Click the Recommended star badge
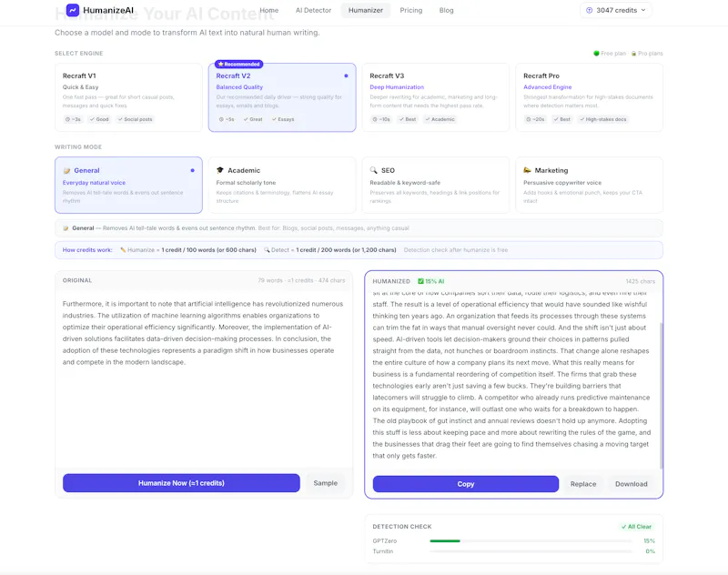 point(238,64)
